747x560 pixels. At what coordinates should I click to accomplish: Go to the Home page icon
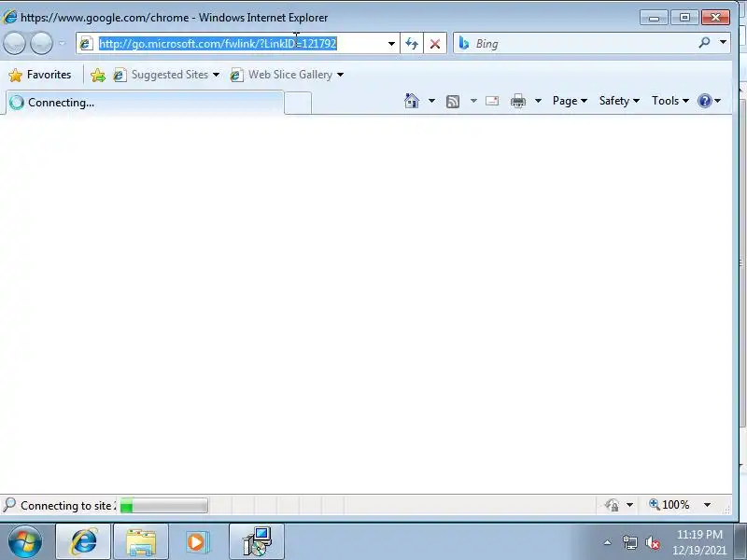(x=412, y=101)
